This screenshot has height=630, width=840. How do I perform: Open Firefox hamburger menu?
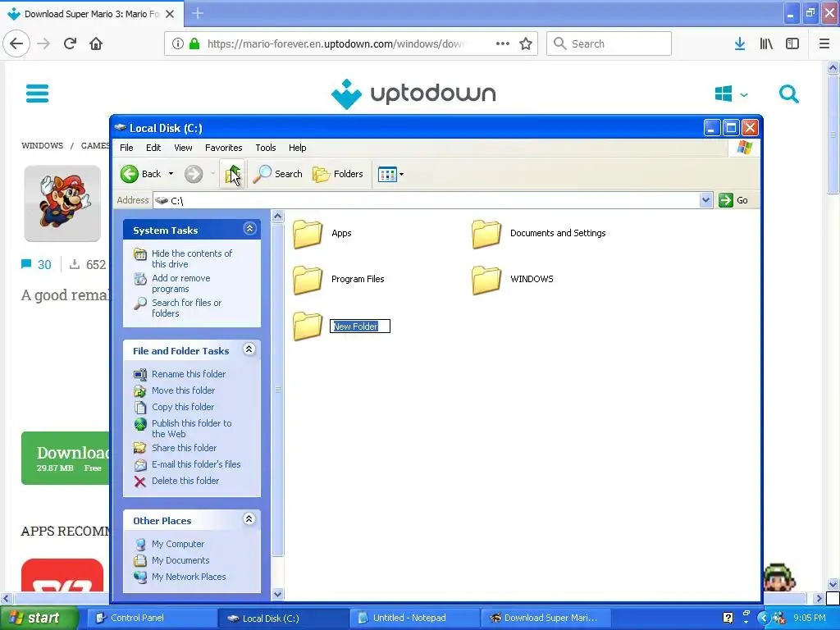click(824, 43)
